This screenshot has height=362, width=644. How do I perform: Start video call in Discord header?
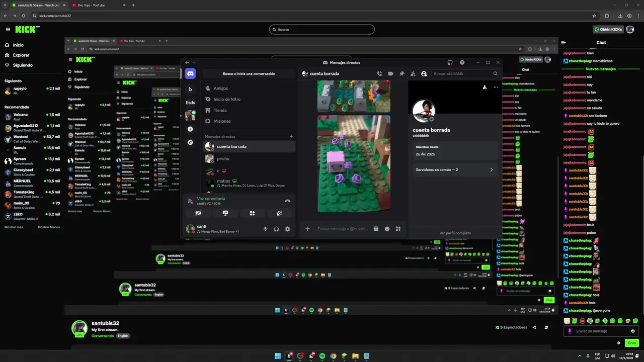(390, 73)
